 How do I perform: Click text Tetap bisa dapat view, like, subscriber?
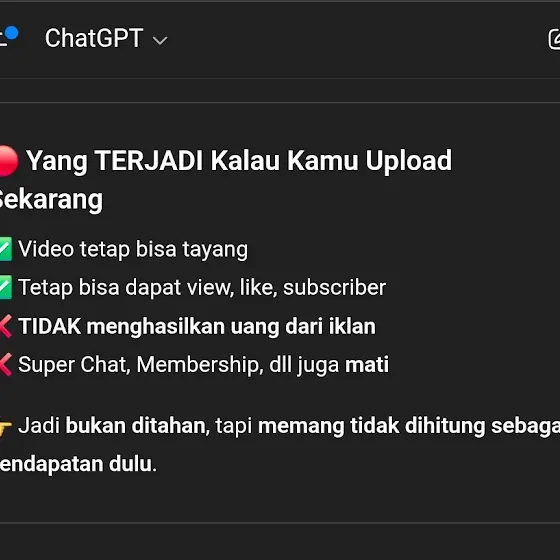coord(202,288)
